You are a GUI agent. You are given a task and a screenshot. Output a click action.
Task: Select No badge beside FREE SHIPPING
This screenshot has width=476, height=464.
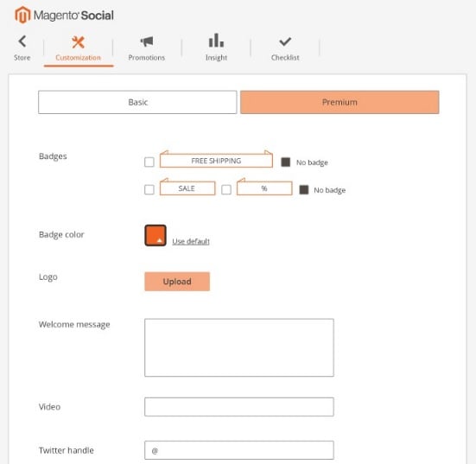pyautogui.click(x=286, y=162)
